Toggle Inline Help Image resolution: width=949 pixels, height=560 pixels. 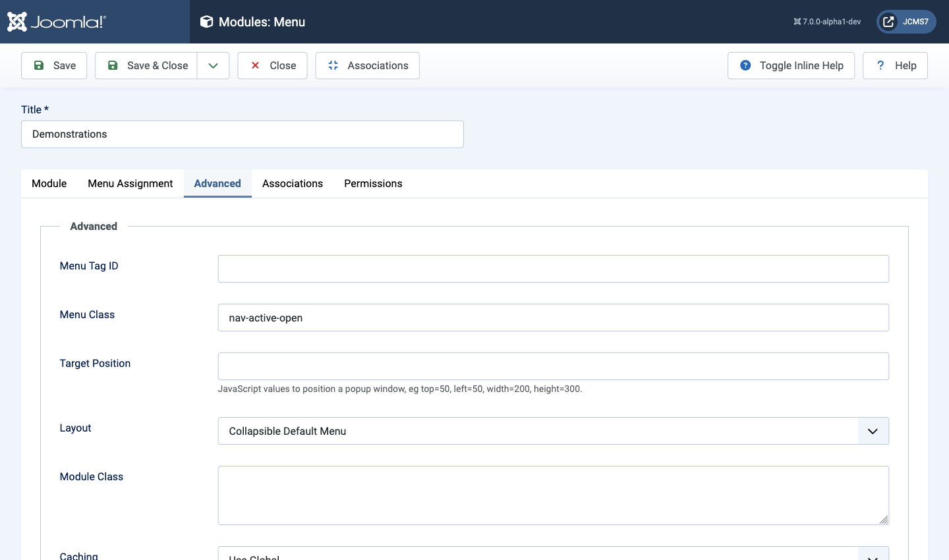pyautogui.click(x=791, y=66)
